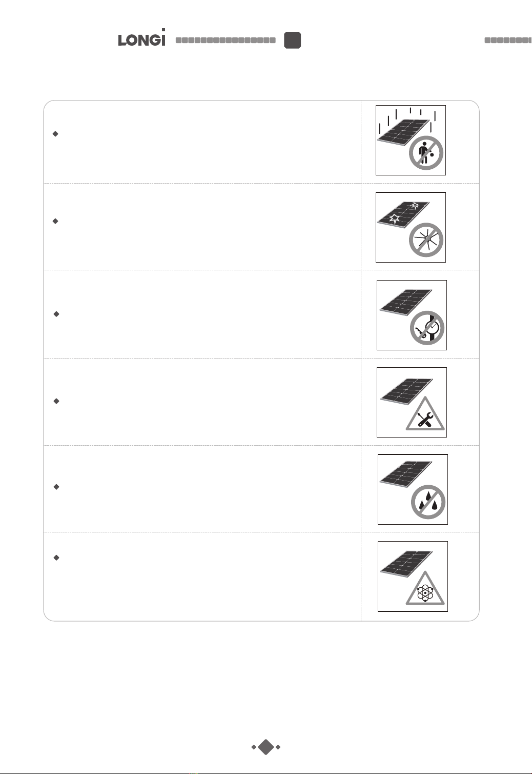Click the atom symbol warning triangle
The height and width of the screenshot is (774, 532).
425,588
